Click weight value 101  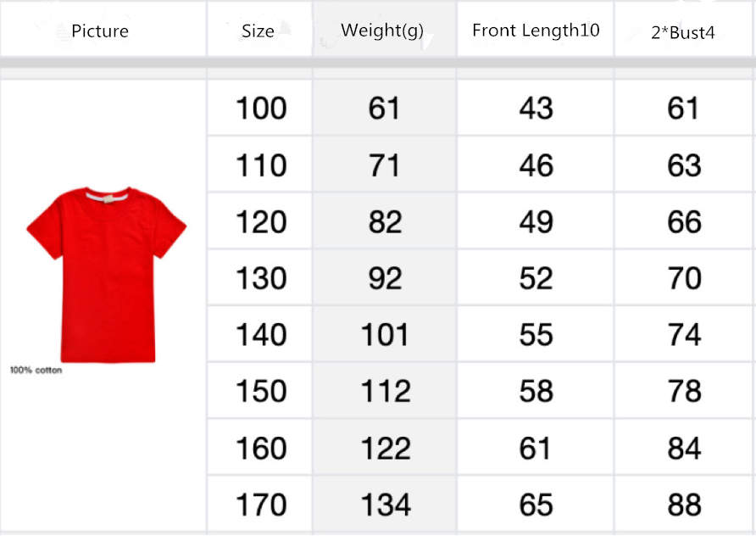[x=385, y=335]
